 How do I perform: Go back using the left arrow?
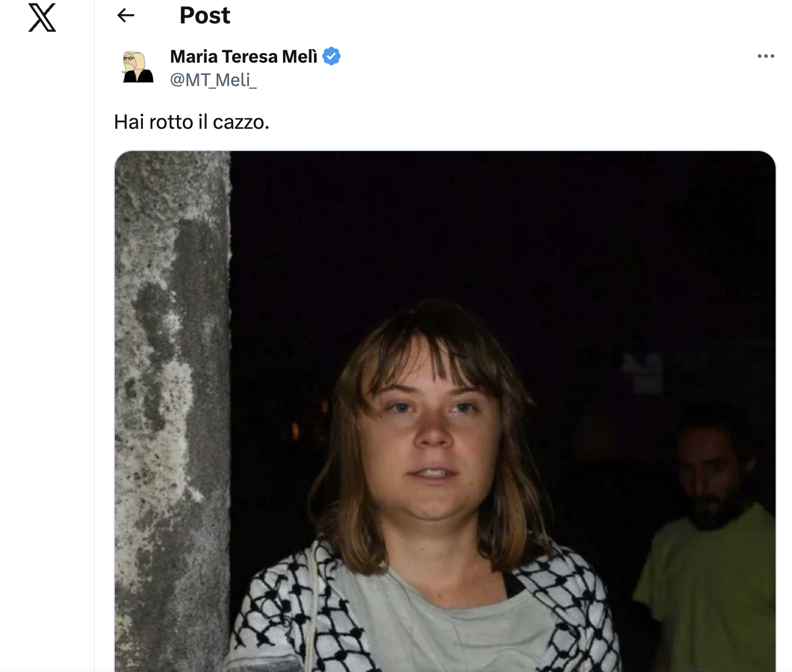(126, 15)
